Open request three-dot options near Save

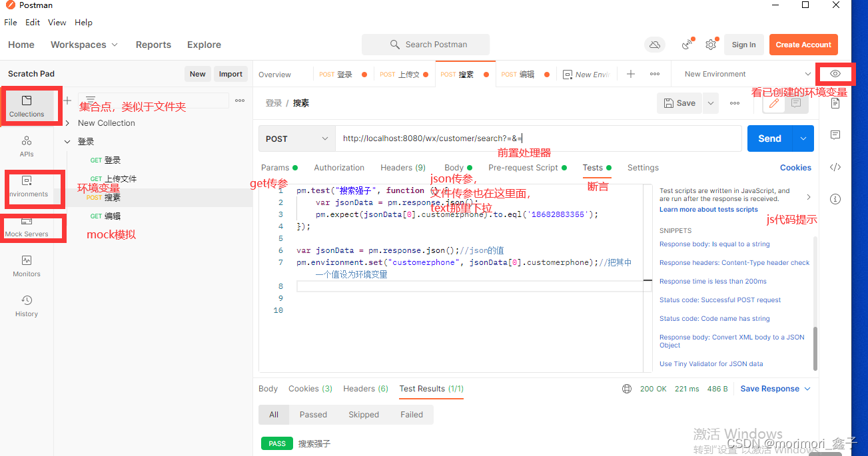point(735,103)
